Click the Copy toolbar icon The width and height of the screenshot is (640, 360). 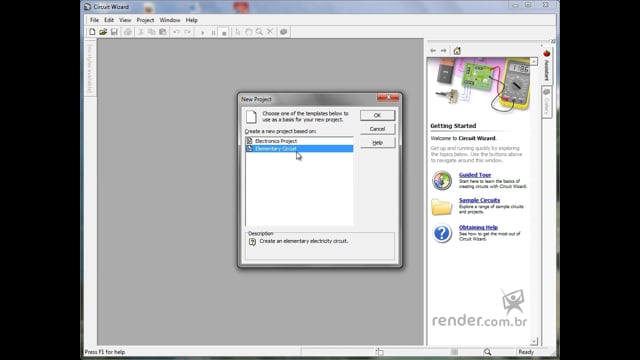[x=152, y=32]
